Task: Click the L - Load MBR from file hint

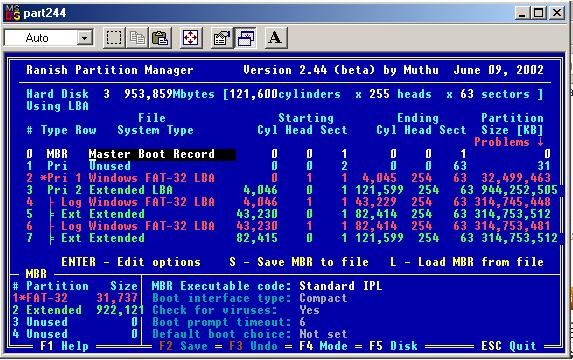Action: coord(467,262)
